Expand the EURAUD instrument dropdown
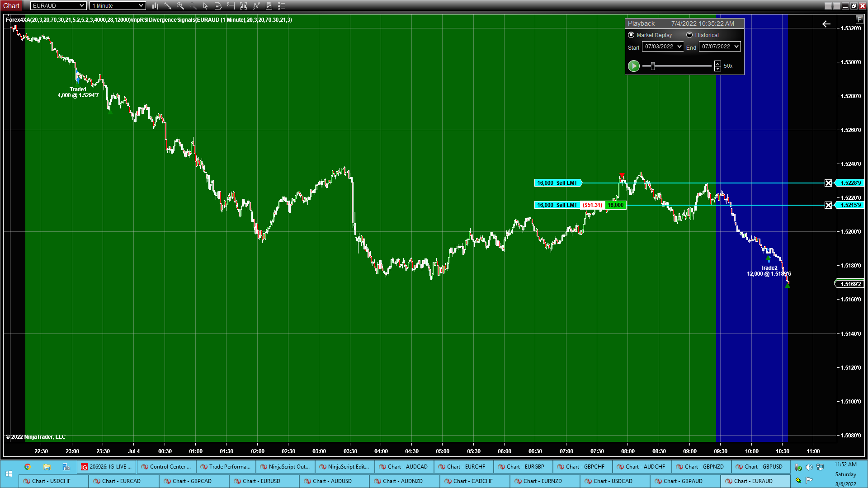 [x=81, y=6]
